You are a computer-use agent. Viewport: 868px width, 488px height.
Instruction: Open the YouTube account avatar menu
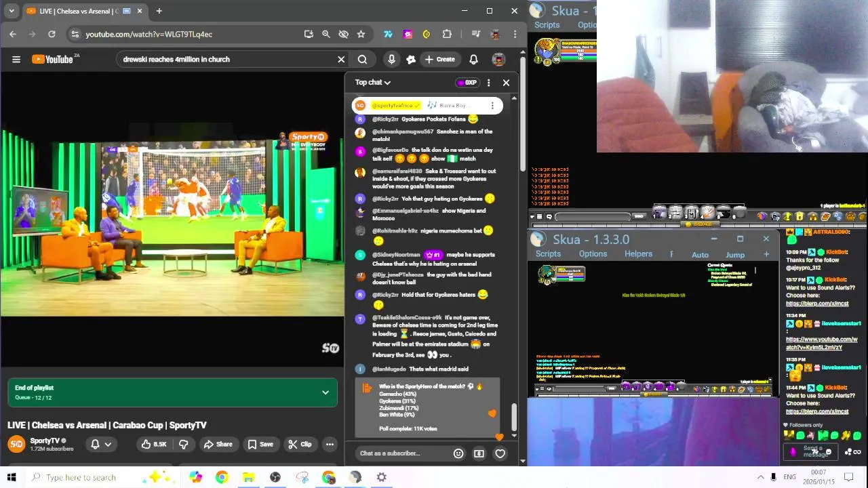tap(498, 60)
